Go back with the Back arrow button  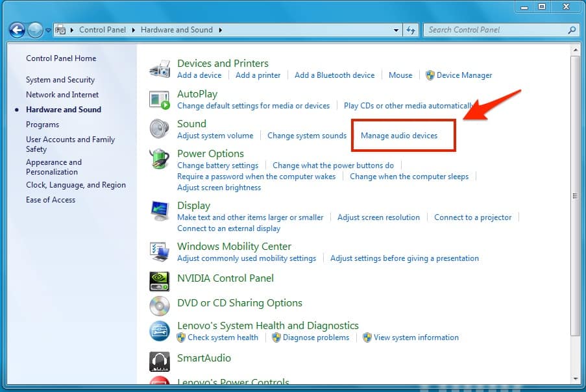click(x=17, y=30)
